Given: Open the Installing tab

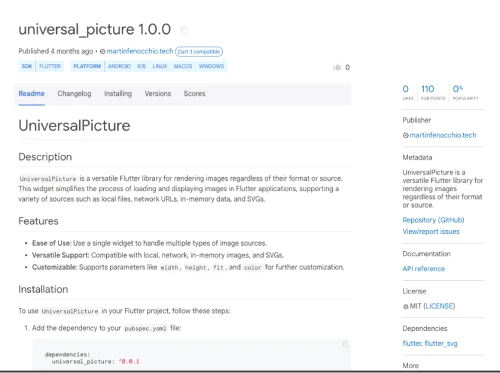Looking at the screenshot, I should (118, 94).
